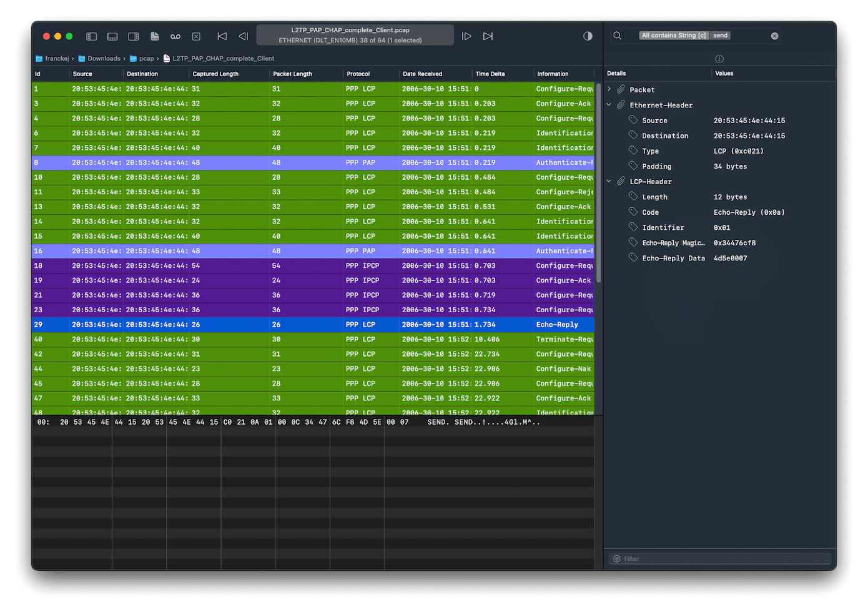Toggle the bottom hex panel icon
868x612 pixels.
click(112, 36)
